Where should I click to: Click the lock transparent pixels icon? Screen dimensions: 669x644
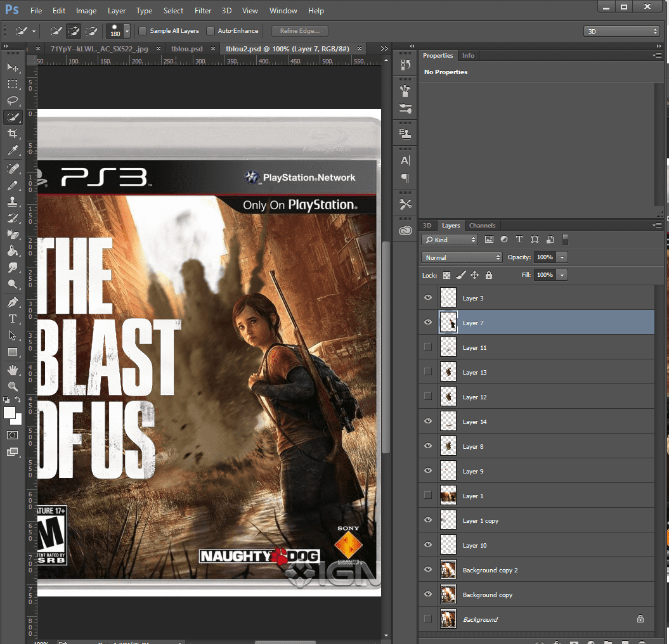point(446,275)
